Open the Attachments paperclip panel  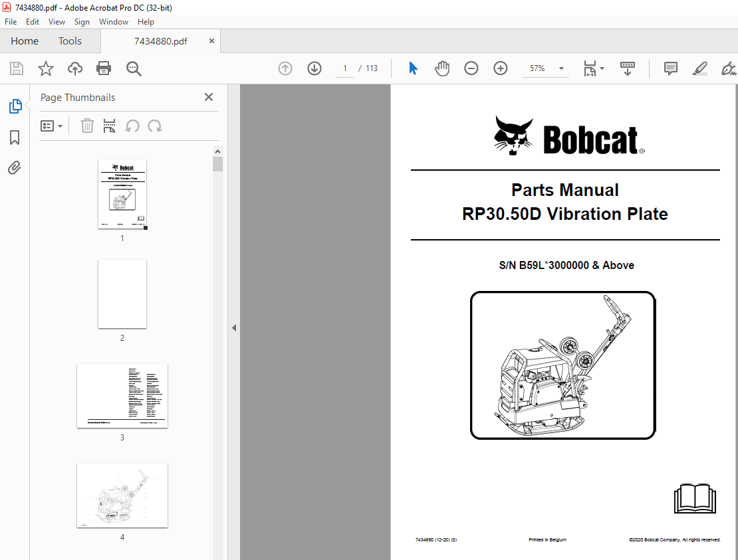(15, 168)
